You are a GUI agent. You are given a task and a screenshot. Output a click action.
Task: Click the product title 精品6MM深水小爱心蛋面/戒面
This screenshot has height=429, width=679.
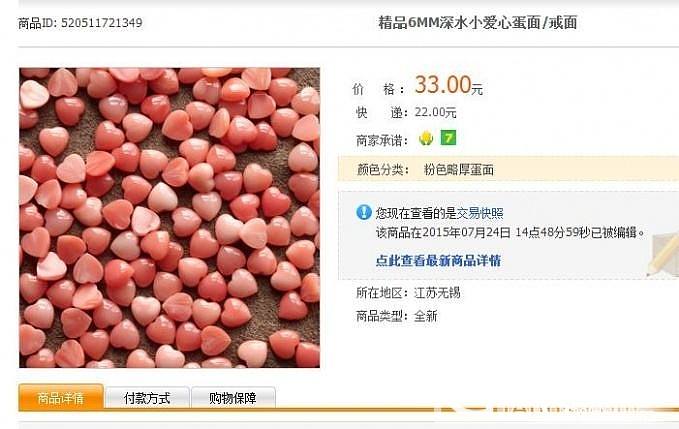[x=478, y=23]
